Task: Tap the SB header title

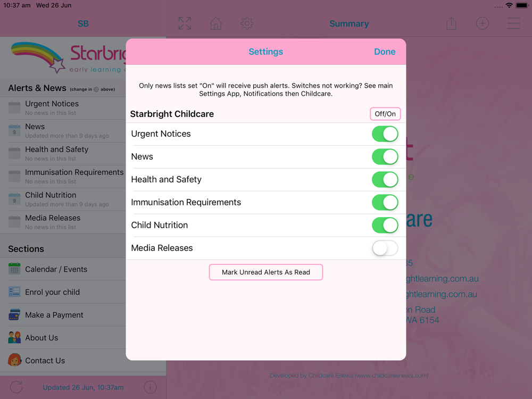Action: pyautogui.click(x=83, y=23)
